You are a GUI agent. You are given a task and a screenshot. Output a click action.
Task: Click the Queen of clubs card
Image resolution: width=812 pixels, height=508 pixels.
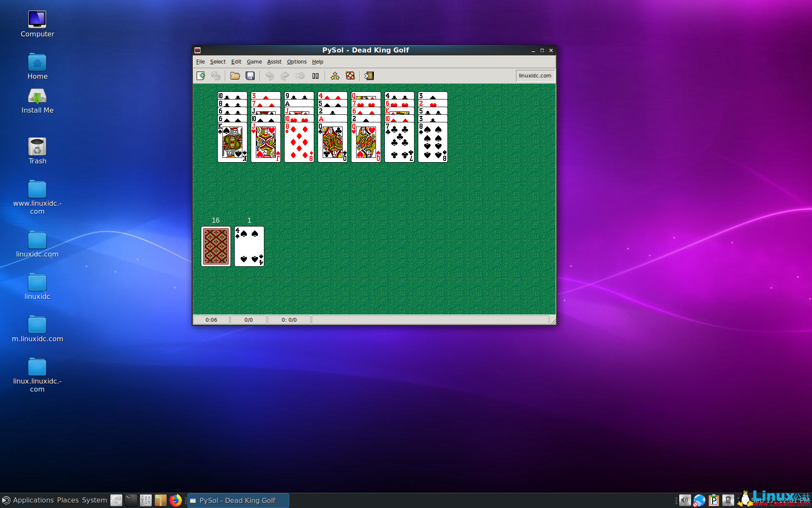[332, 142]
